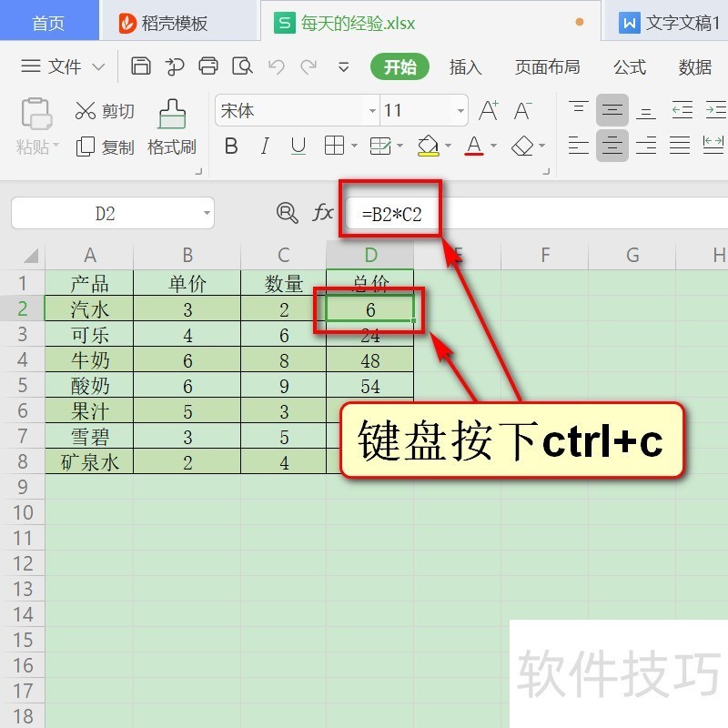Image resolution: width=728 pixels, height=728 pixels.
Task: Switch to the 开始 ribbon tab
Action: tap(399, 66)
